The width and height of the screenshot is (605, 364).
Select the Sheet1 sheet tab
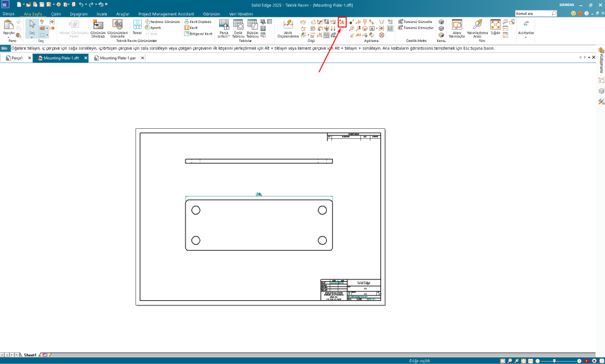(x=30, y=355)
